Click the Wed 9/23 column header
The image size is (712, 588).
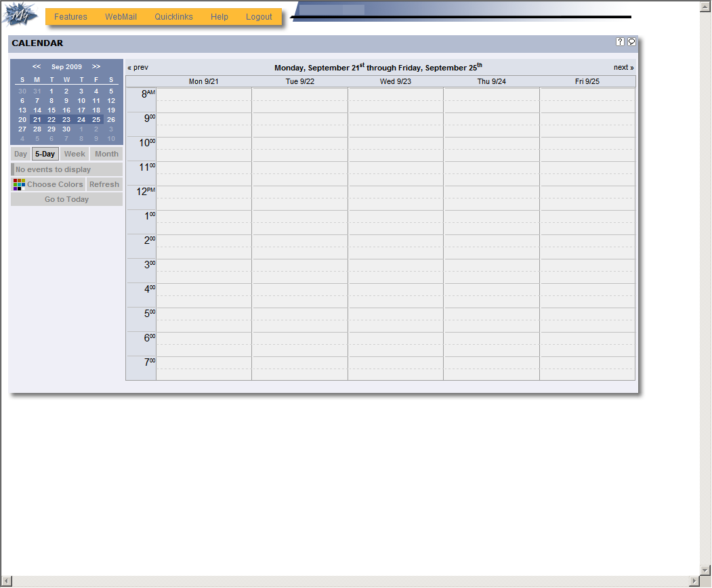pyautogui.click(x=396, y=81)
